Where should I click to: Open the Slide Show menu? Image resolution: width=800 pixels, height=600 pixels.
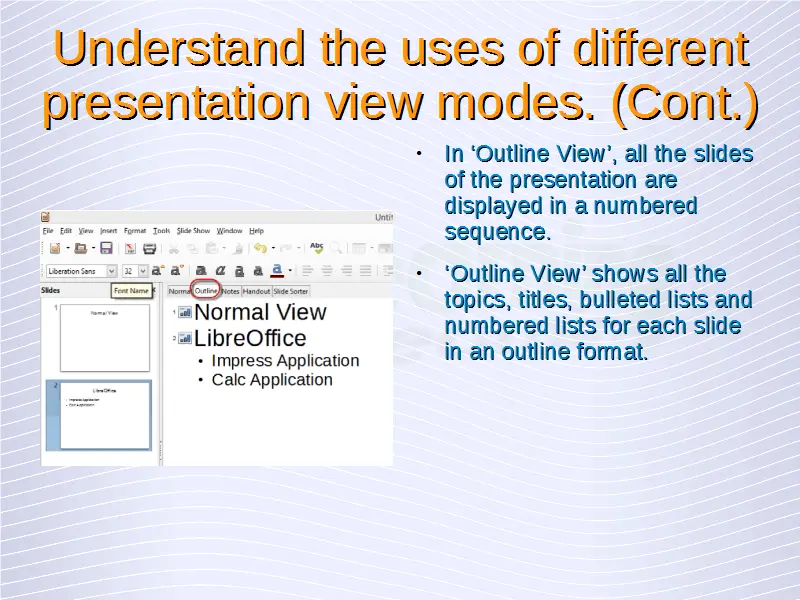click(x=193, y=231)
